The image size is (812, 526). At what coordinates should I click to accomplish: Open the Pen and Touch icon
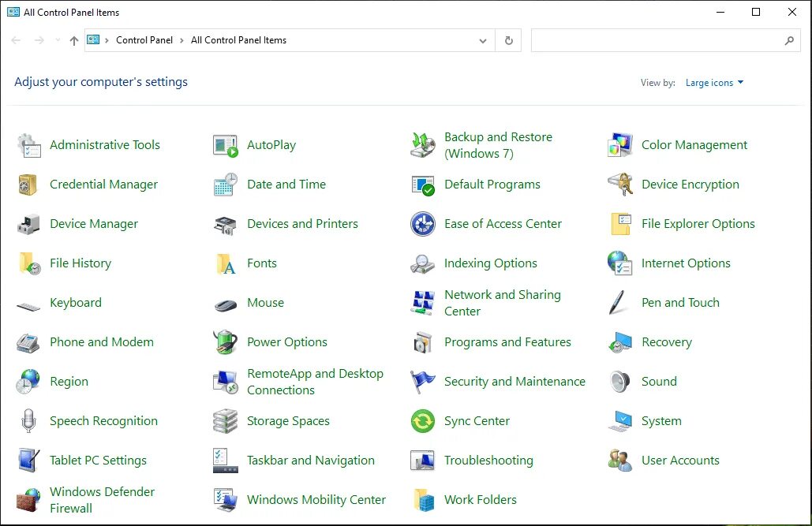(619, 303)
